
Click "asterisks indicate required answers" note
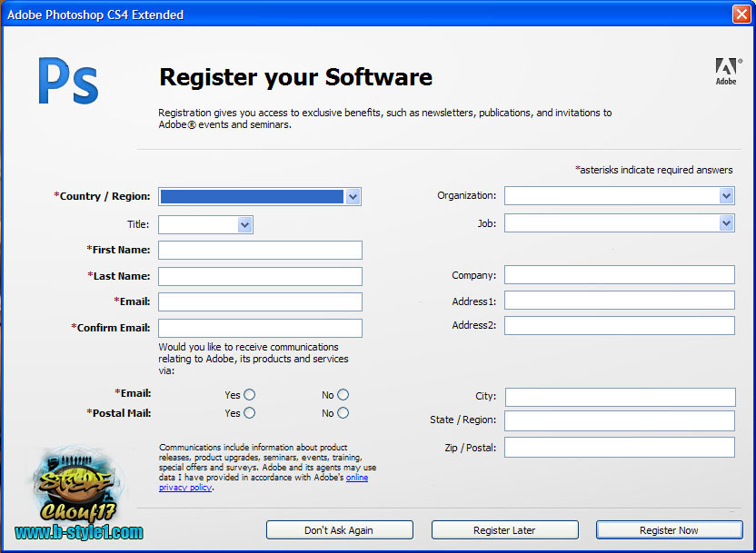click(x=654, y=170)
